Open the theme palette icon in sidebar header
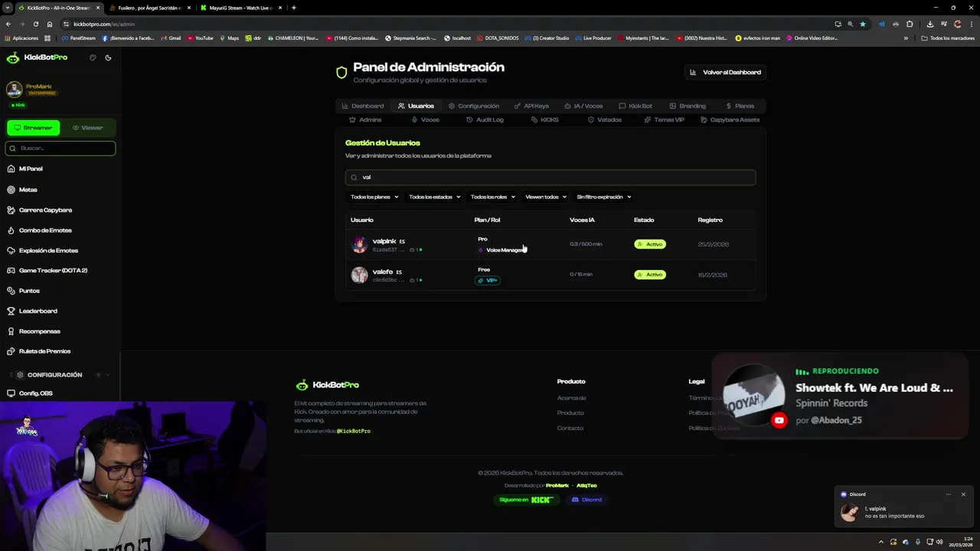The height and width of the screenshot is (551, 980). pos(93,57)
